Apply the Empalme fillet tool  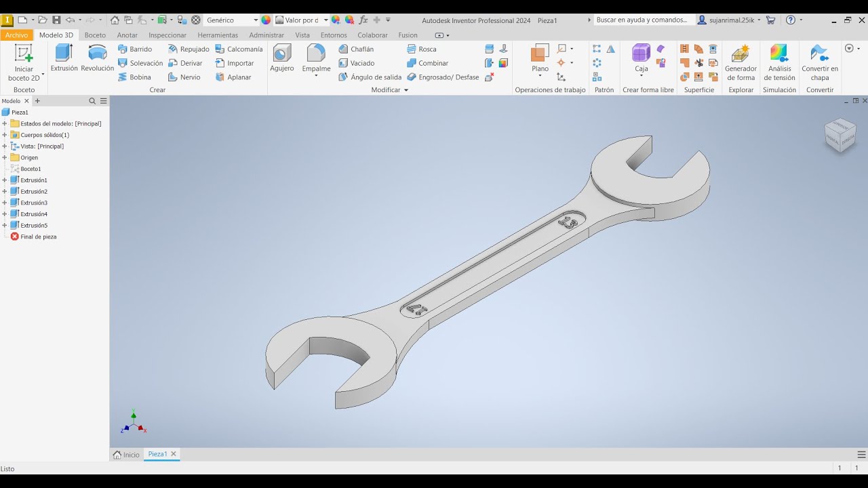tap(316, 60)
